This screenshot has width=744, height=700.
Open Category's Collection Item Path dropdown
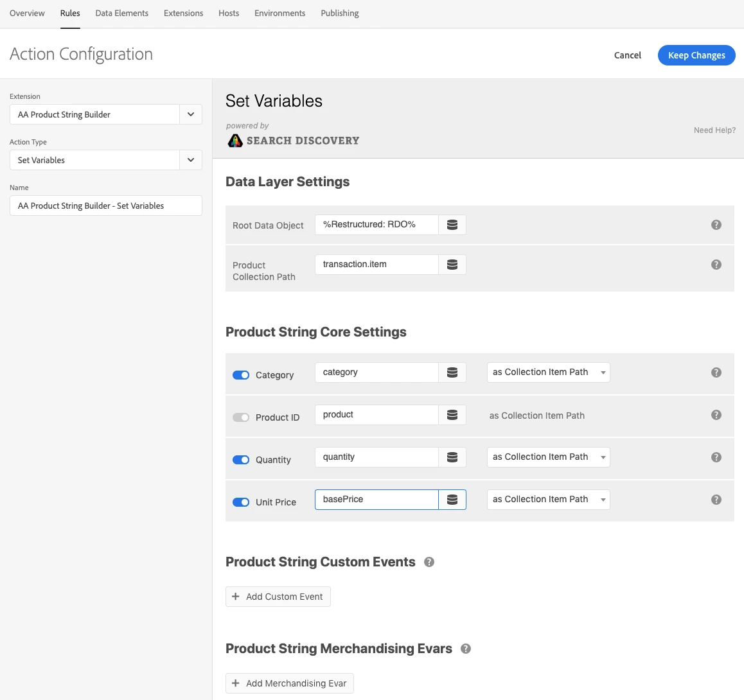[548, 372]
